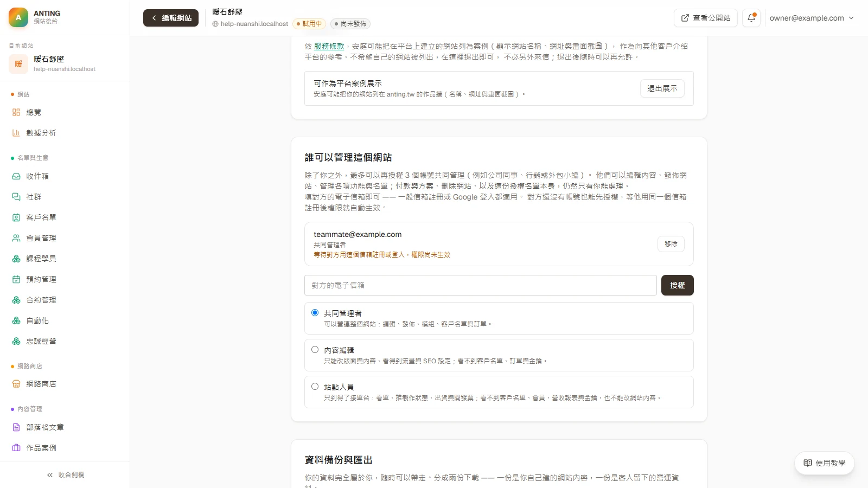This screenshot has height=488, width=868.
Task: Select the 站點人員 role radio button
Action: click(x=315, y=387)
